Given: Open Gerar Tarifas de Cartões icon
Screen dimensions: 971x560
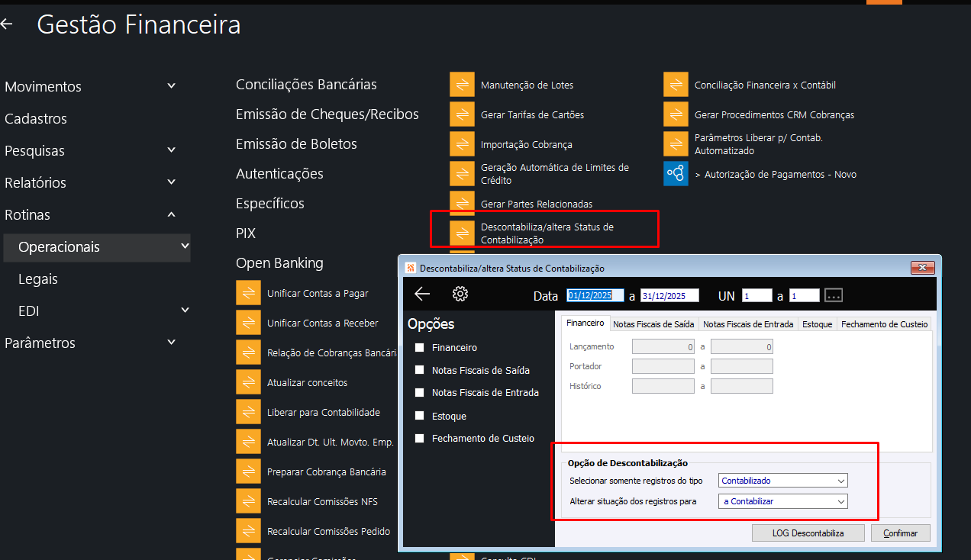Looking at the screenshot, I should pos(462,114).
